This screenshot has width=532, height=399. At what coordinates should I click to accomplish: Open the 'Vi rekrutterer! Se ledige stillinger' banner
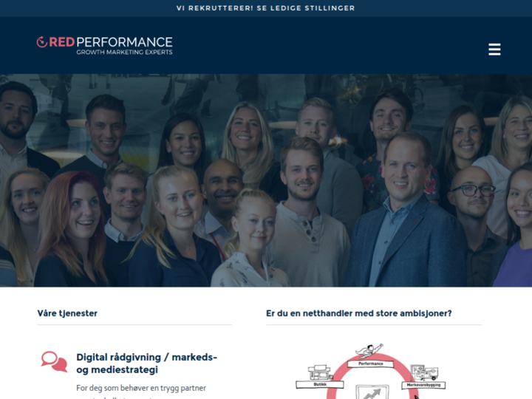[x=266, y=8]
